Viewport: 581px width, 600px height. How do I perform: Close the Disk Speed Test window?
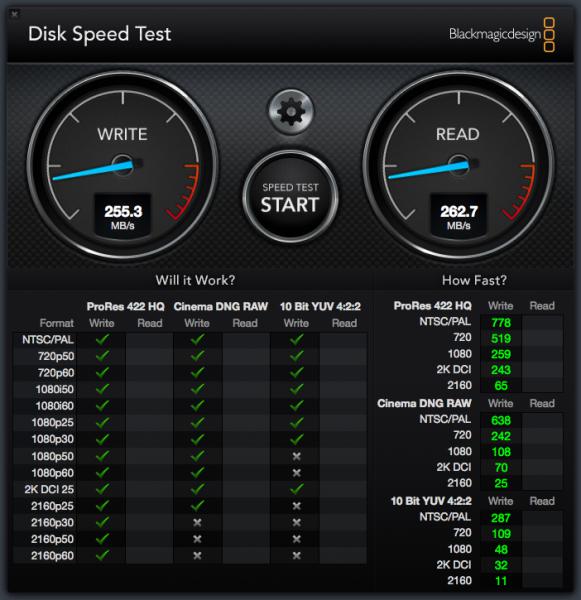pos(15,15)
